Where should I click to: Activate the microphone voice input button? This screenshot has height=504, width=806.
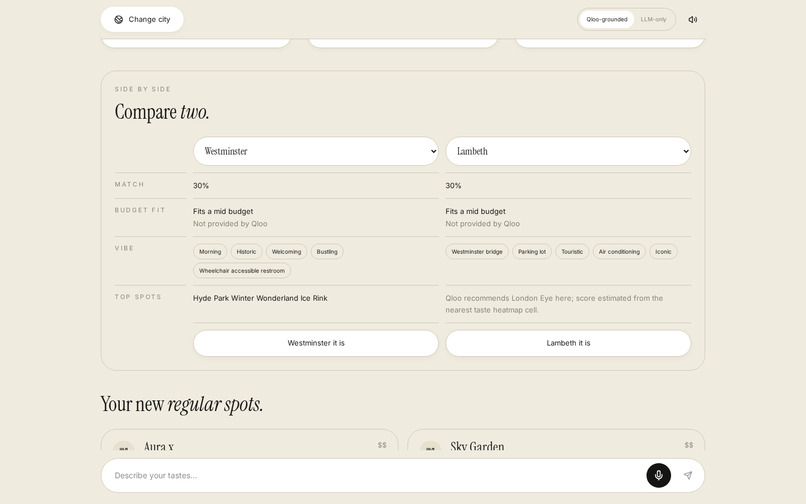point(658,476)
